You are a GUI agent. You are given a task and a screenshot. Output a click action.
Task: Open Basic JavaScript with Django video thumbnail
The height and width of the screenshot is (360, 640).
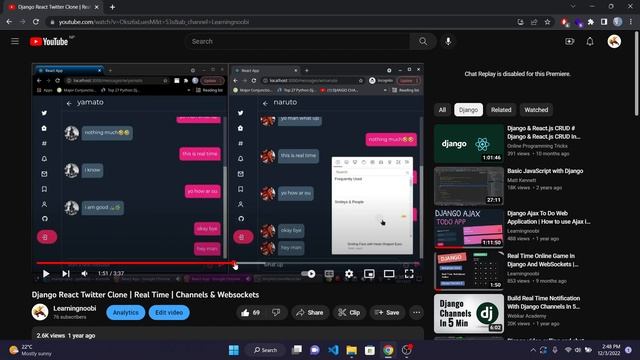469,186
